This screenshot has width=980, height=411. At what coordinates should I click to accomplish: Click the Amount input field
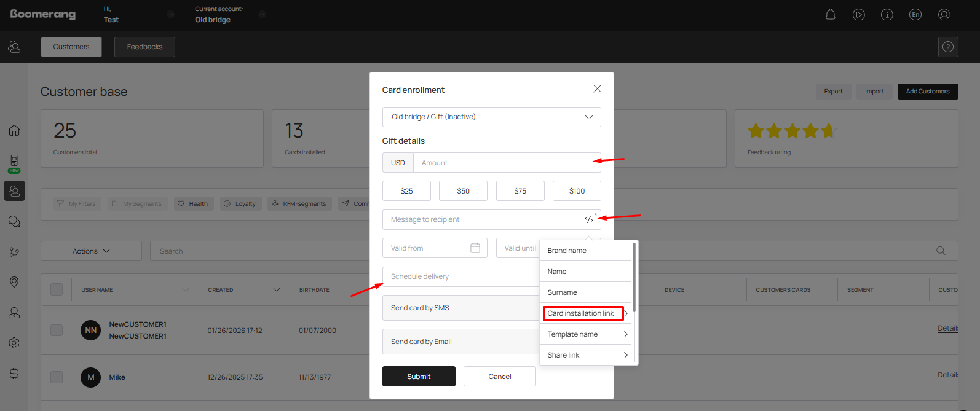(504, 163)
